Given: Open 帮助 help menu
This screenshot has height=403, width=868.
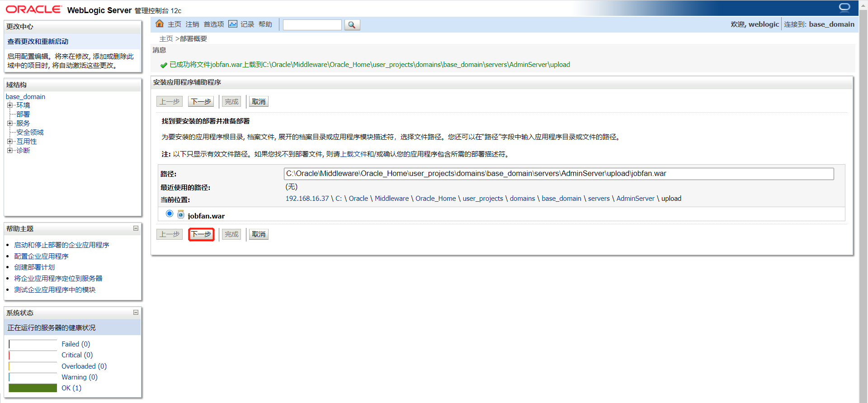Looking at the screenshot, I should (265, 24).
